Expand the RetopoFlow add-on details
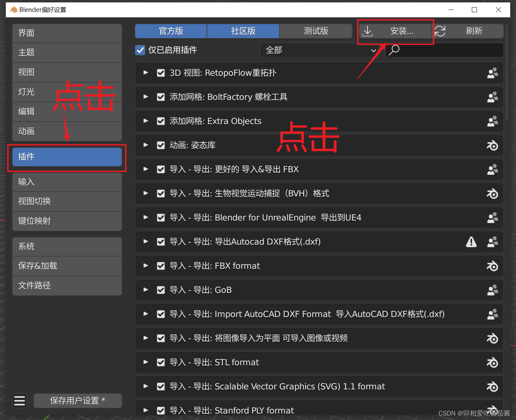 pos(146,73)
